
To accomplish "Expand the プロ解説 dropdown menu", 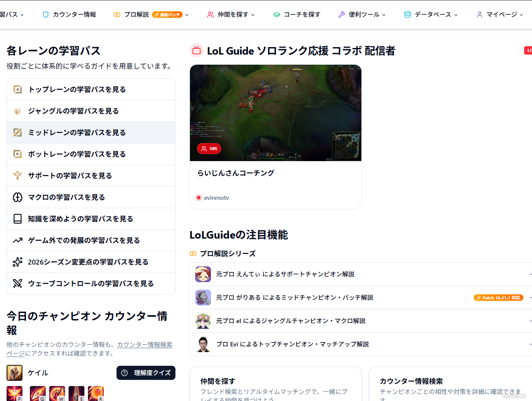I will pos(187,15).
